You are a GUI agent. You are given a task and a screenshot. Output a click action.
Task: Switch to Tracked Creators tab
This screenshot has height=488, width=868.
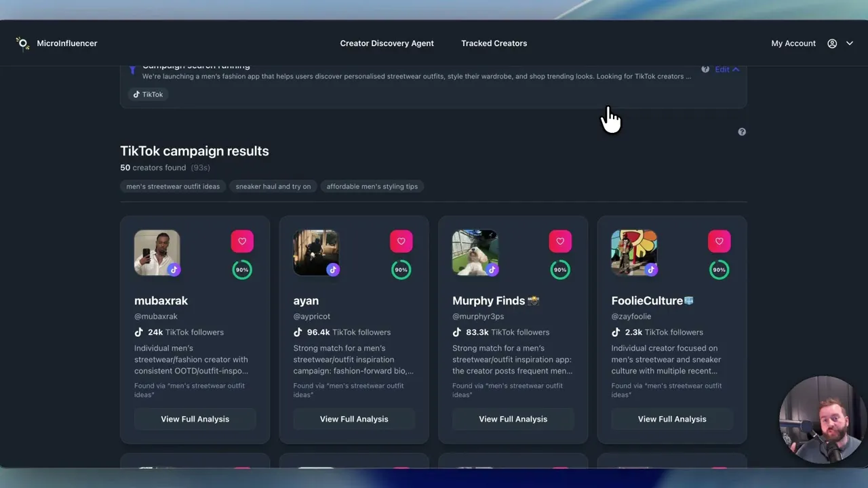(x=494, y=43)
